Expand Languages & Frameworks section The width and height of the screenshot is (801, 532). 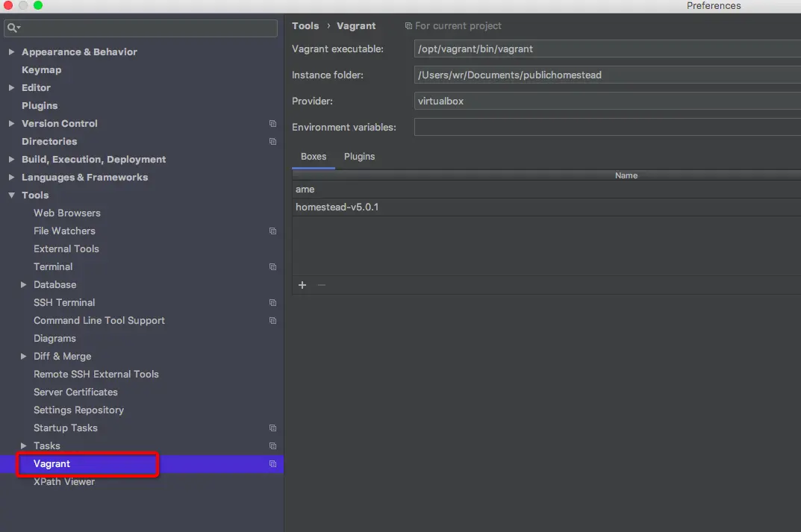tap(11, 177)
